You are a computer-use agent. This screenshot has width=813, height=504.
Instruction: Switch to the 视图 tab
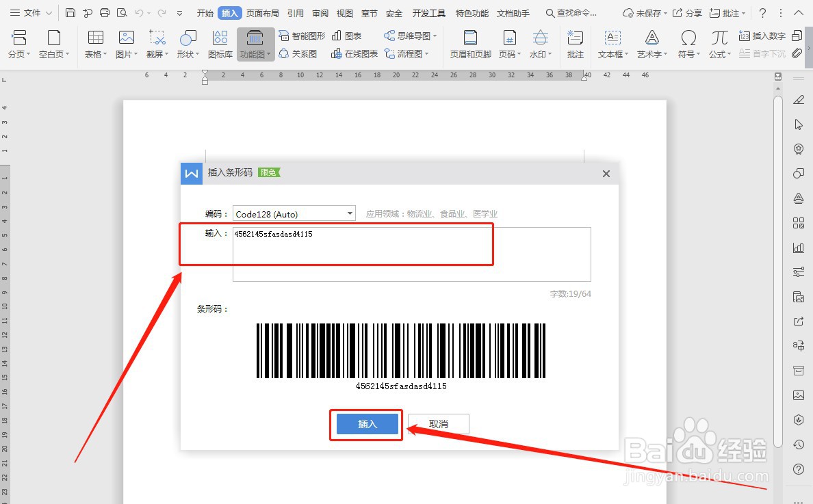click(345, 13)
